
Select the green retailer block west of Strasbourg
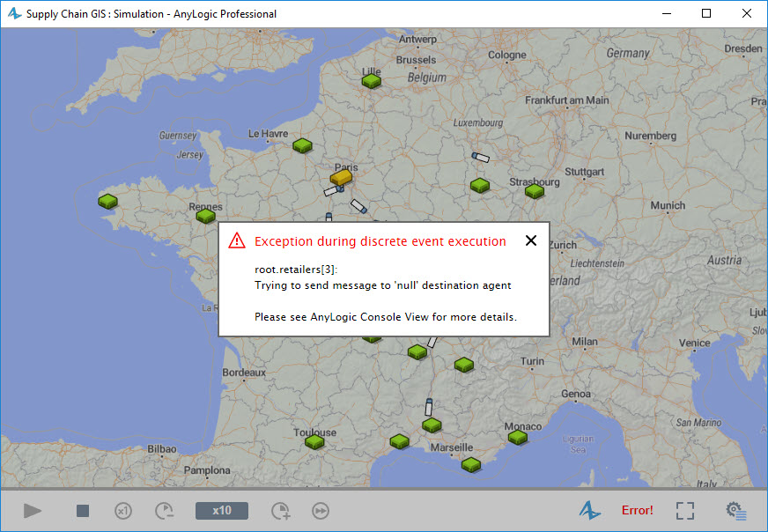click(480, 185)
